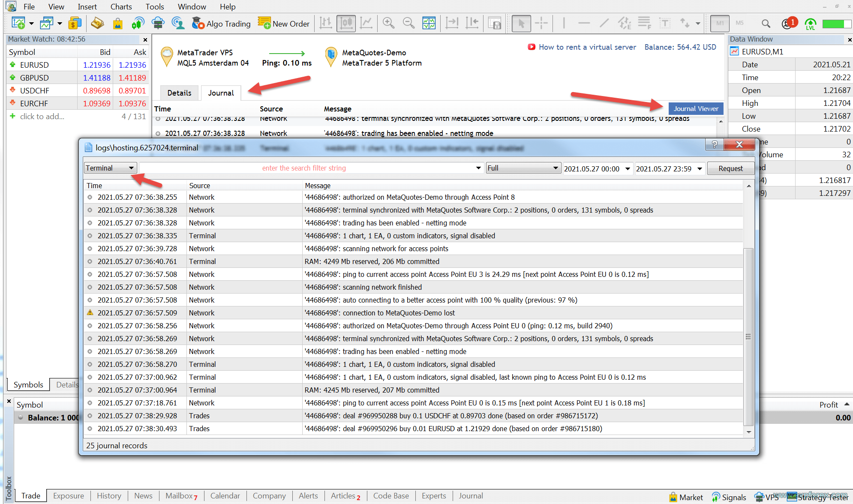Image resolution: width=853 pixels, height=504 pixels.
Task: Open the Insert menu
Action: (87, 6)
